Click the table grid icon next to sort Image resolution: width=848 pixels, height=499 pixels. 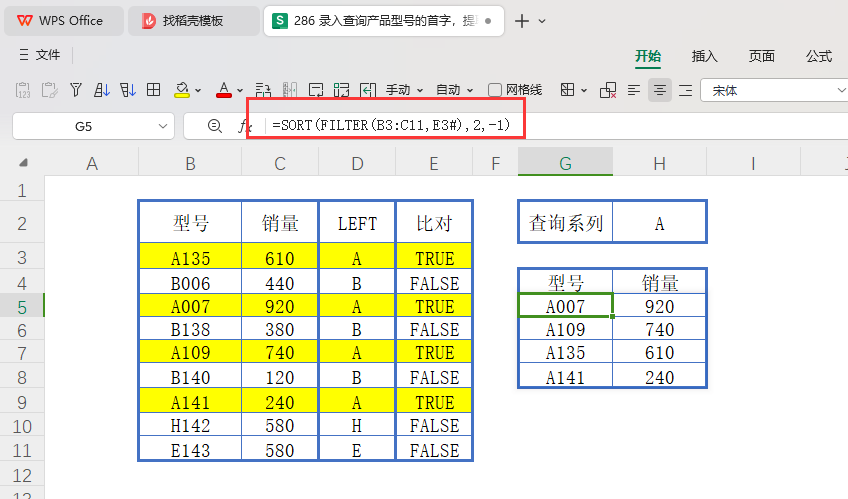(x=154, y=90)
